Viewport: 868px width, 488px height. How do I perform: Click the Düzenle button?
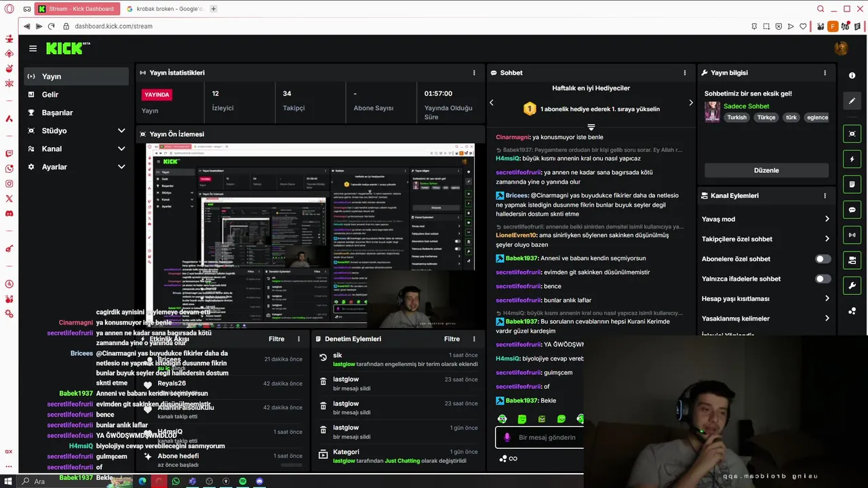pyautogui.click(x=766, y=170)
